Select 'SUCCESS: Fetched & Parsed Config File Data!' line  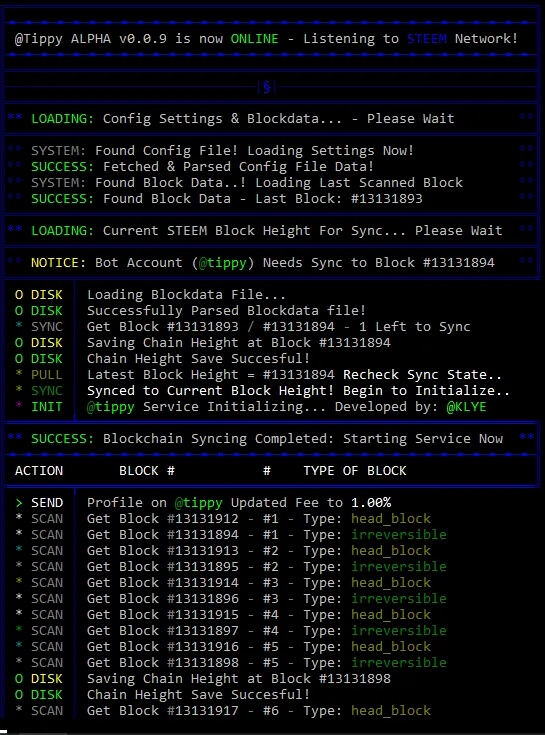(202, 166)
